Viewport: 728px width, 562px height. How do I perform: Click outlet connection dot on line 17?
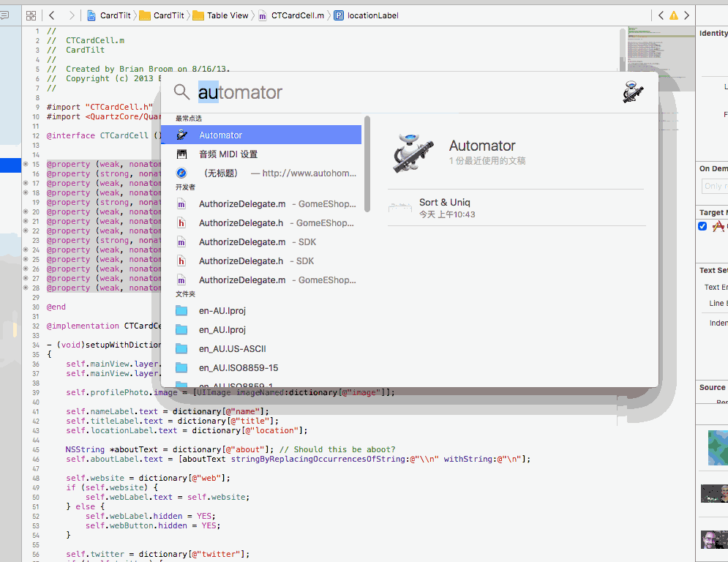coord(26,183)
